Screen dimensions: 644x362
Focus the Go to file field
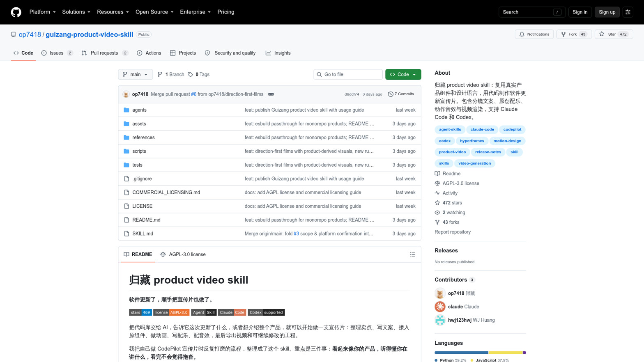(x=348, y=74)
